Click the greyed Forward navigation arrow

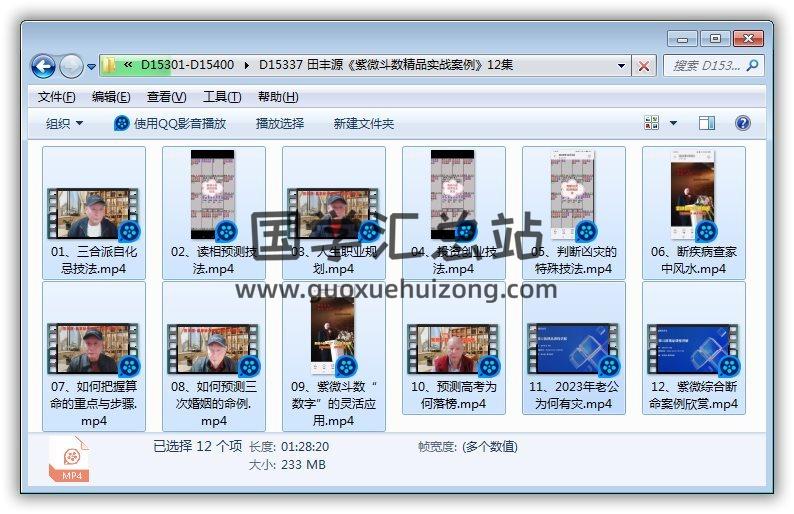(x=71, y=66)
